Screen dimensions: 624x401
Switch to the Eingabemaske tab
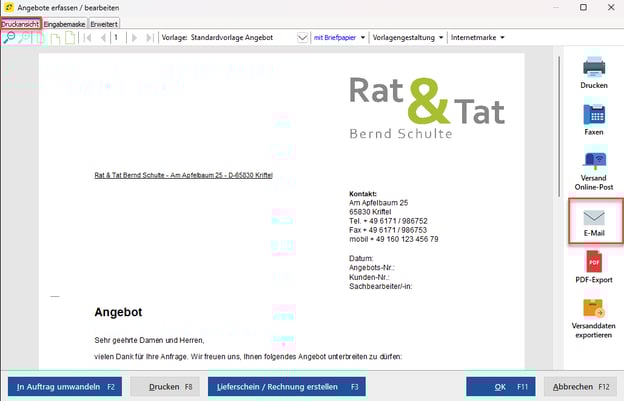click(x=65, y=23)
